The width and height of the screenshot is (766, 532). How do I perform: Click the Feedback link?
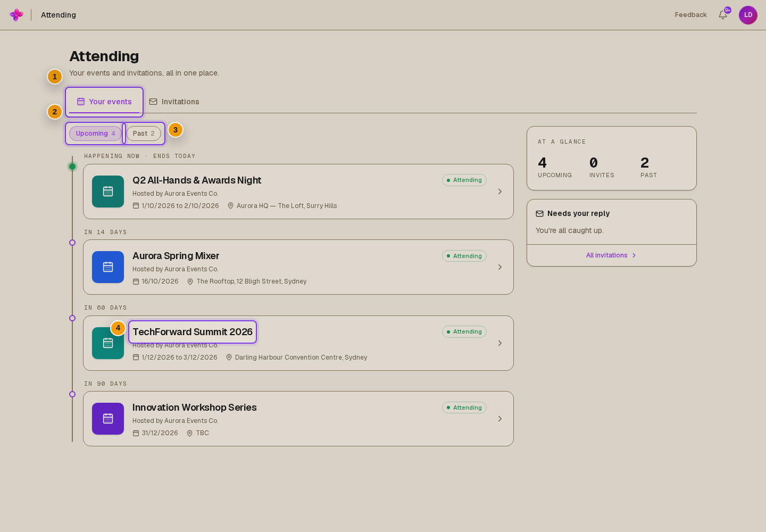pyautogui.click(x=690, y=15)
